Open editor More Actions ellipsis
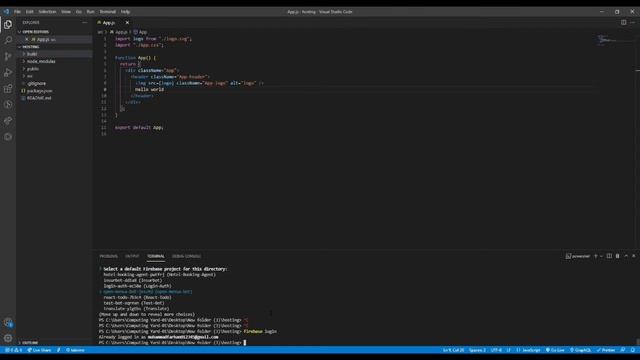 pyautogui.click(x=632, y=22)
